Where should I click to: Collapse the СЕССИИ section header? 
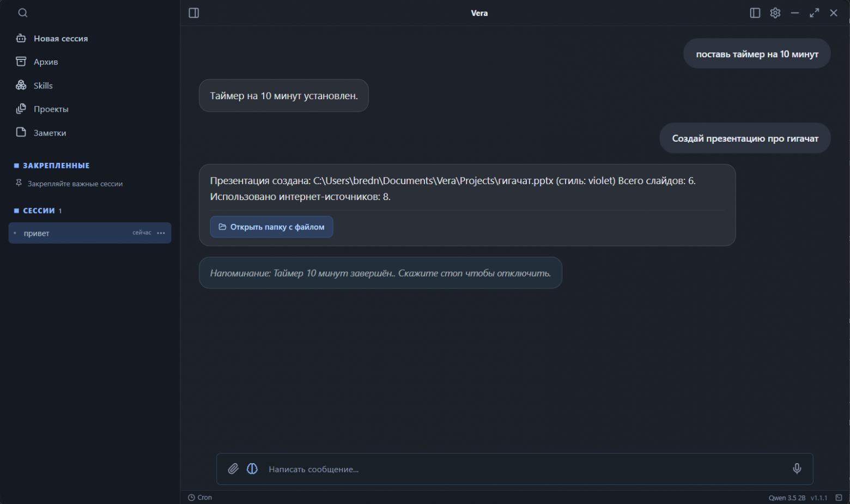38,210
